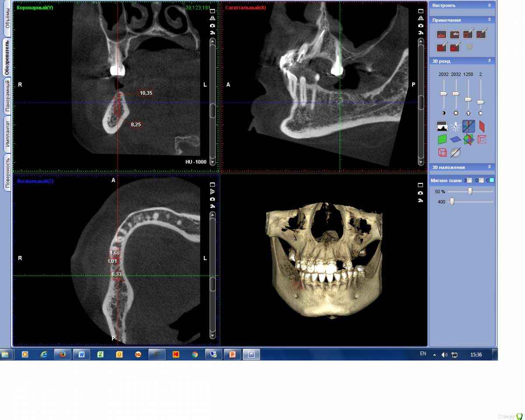Screen dimensions: 525x420
Task: Toggle the blue axial plane icon
Action: point(455,140)
